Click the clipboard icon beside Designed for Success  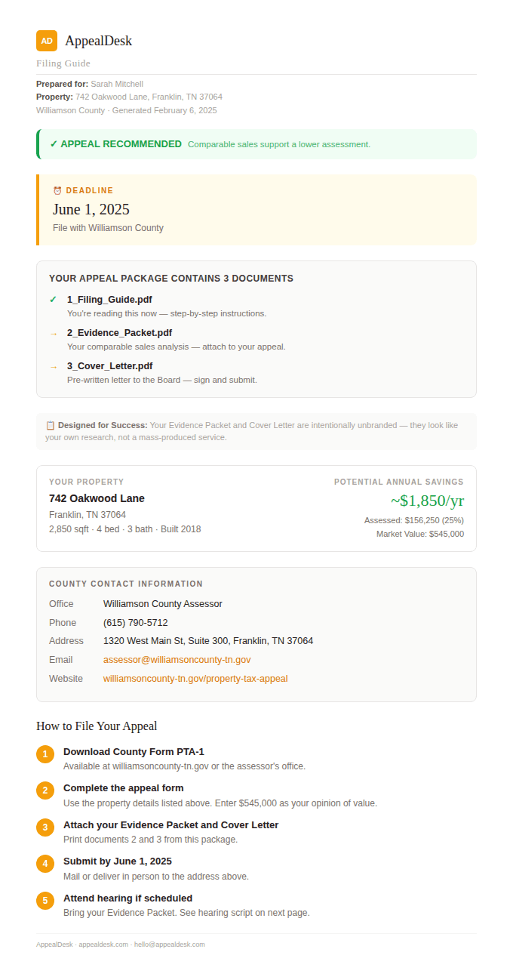pyautogui.click(x=50, y=426)
